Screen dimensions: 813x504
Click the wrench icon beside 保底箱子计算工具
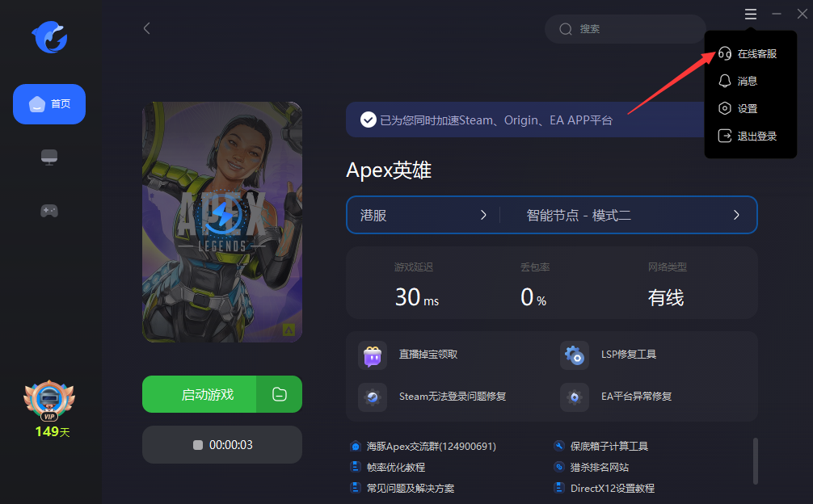tap(559, 446)
